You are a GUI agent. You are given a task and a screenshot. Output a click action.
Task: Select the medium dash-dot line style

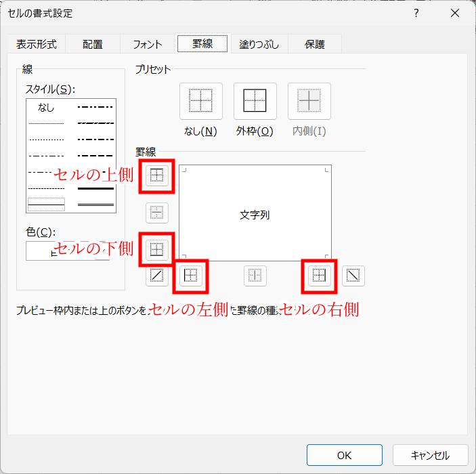click(x=95, y=139)
